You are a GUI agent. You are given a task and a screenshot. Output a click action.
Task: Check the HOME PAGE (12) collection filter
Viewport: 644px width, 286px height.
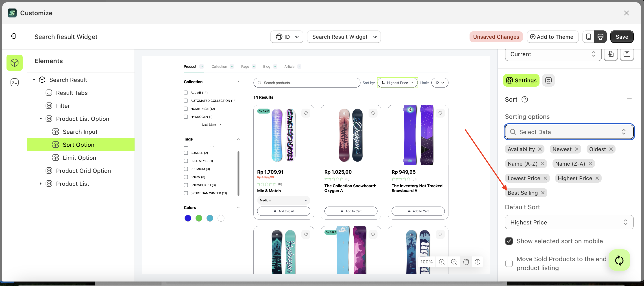pos(186,109)
